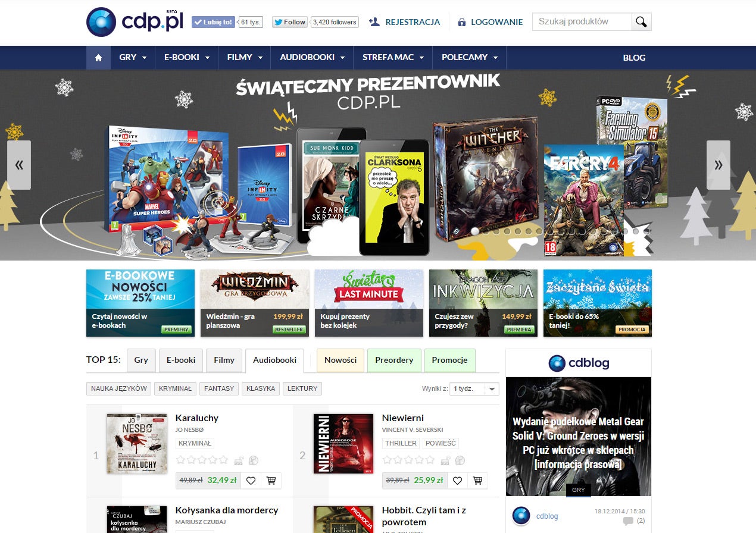Toggle the KRYMINAŁ genre filter
The height and width of the screenshot is (533, 756).
(175, 388)
